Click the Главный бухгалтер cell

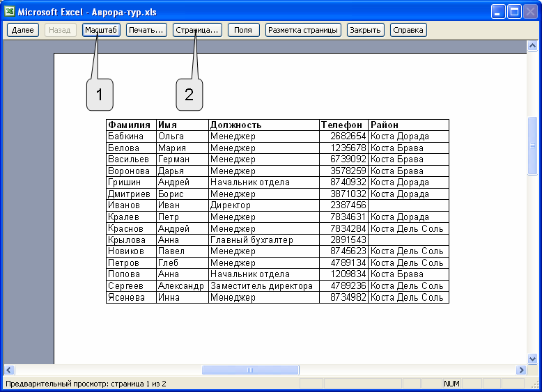coord(264,240)
